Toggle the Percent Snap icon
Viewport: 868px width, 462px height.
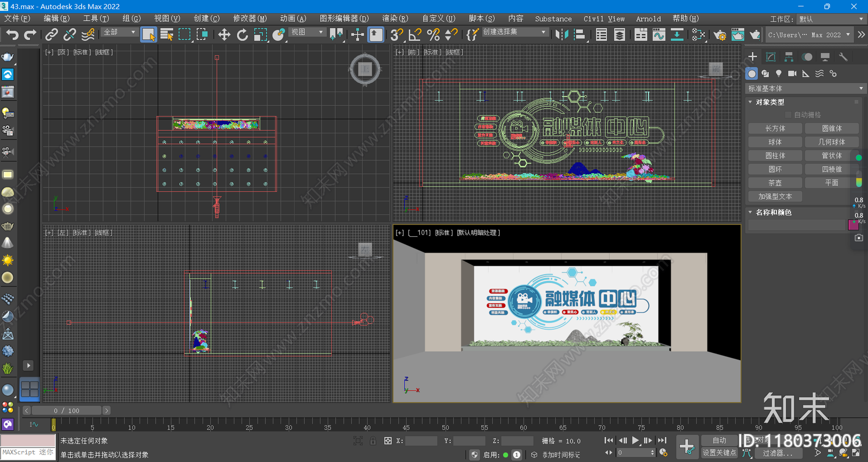433,35
